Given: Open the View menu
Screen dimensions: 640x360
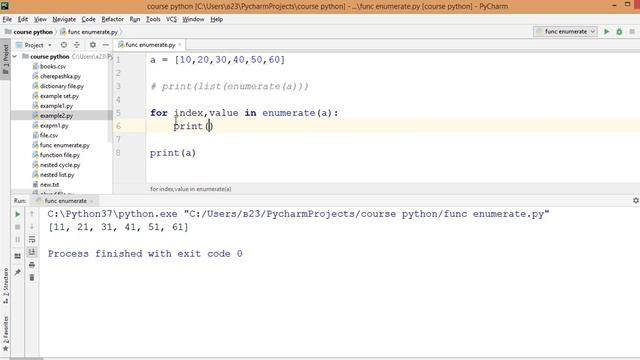Looking at the screenshot, I should 40,19.
